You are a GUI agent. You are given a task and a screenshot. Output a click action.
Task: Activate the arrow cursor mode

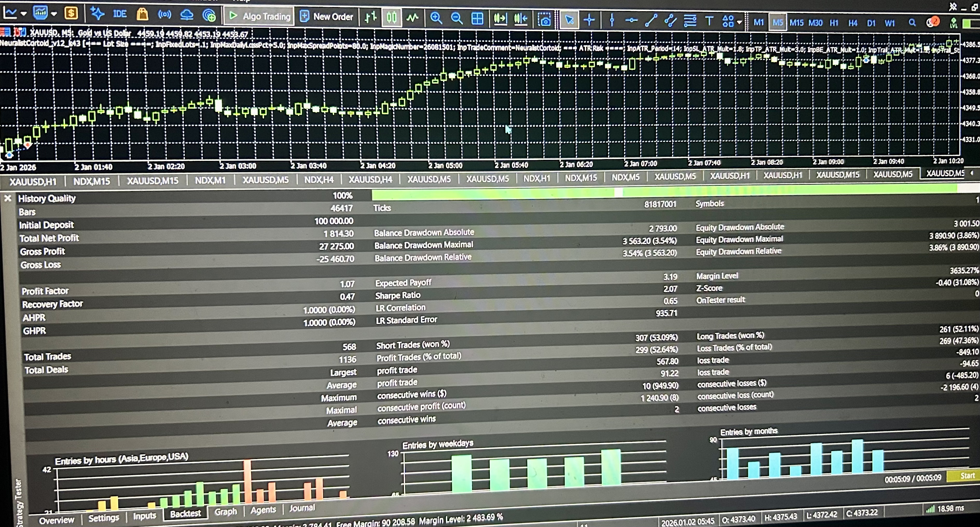coord(569,20)
